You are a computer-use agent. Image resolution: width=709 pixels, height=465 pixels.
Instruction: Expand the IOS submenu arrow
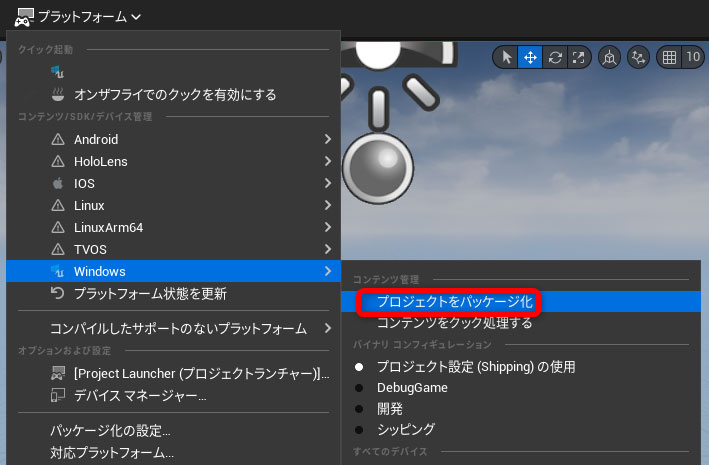point(328,183)
